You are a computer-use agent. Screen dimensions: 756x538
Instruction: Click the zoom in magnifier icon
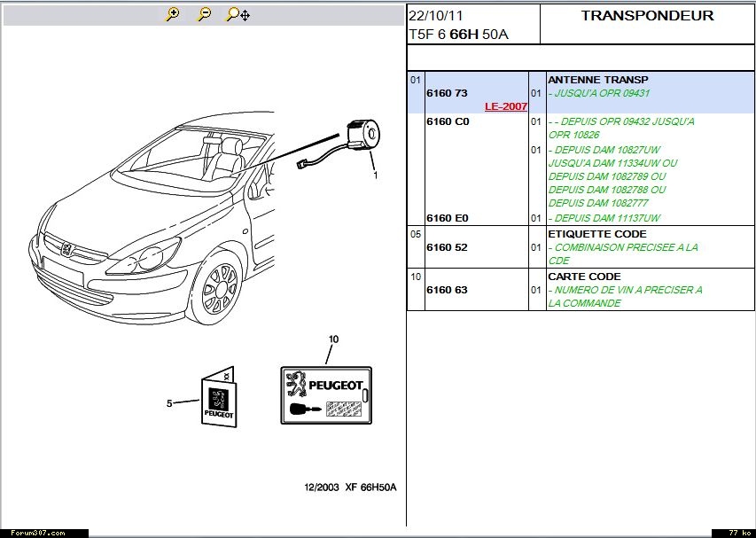(x=173, y=14)
